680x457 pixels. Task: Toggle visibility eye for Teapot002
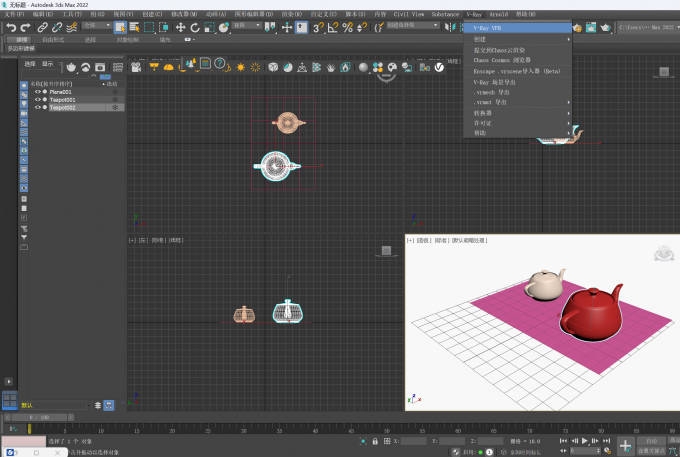(x=37, y=107)
